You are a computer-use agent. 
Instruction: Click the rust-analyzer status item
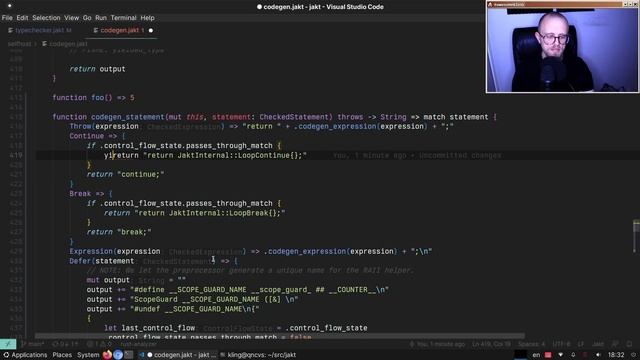[x=139, y=344]
